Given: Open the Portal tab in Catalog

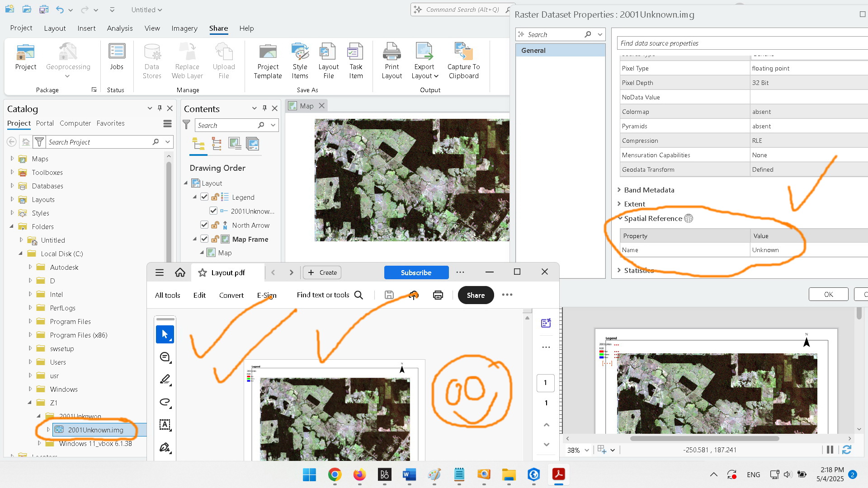Looking at the screenshot, I should coord(45,123).
